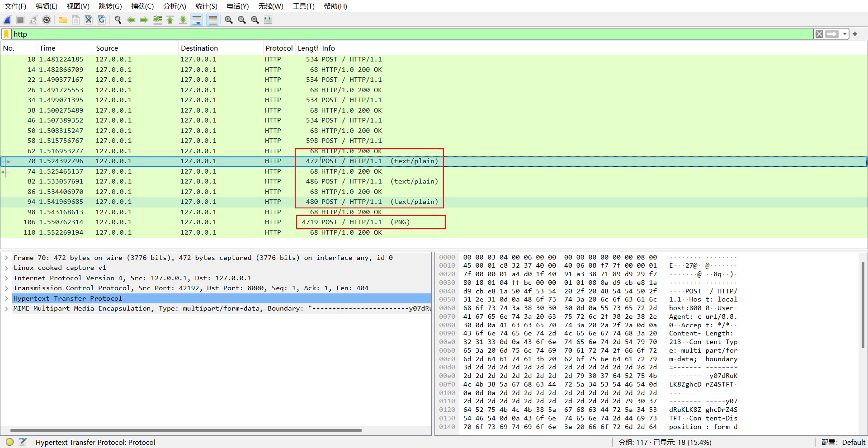Click the Protocol column header
The image size is (868, 448).
click(279, 48)
